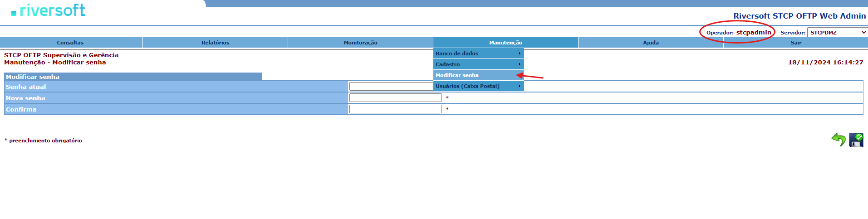Open the Relatórios menu
This screenshot has width=868, height=219.
coord(216,43)
